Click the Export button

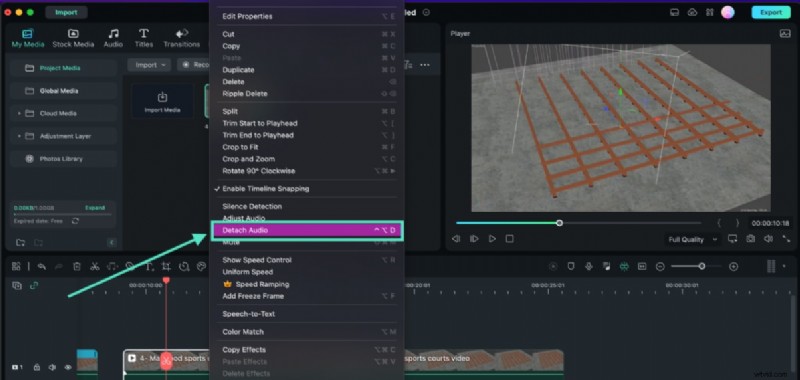(770, 12)
